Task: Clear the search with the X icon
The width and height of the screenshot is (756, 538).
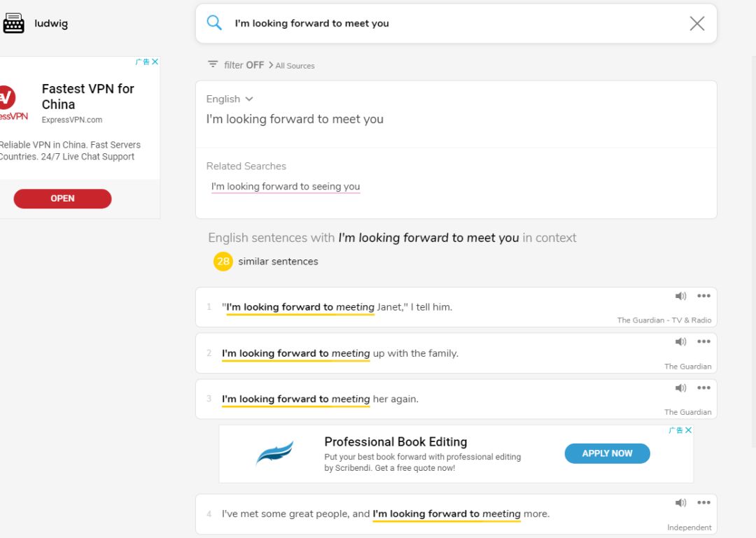Action: 696,23
